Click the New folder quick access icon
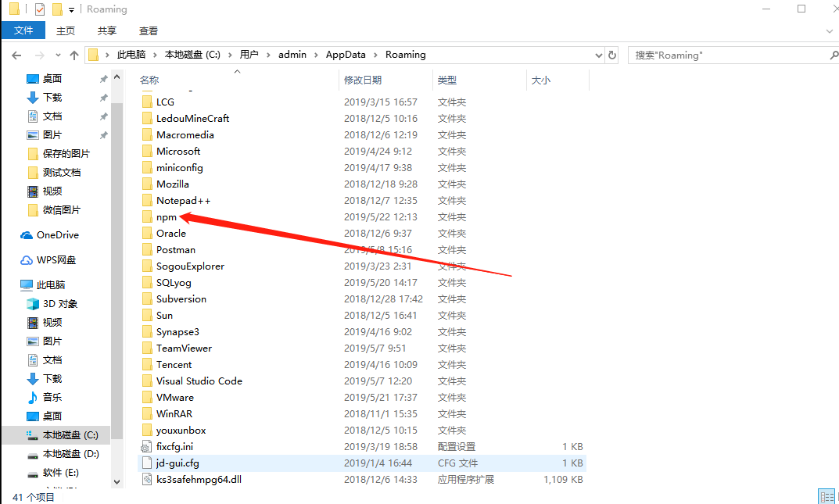Image resolution: width=839 pixels, height=504 pixels. pyautogui.click(x=57, y=9)
